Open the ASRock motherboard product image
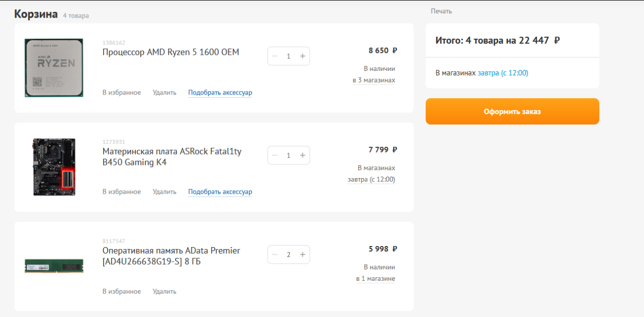 click(54, 167)
